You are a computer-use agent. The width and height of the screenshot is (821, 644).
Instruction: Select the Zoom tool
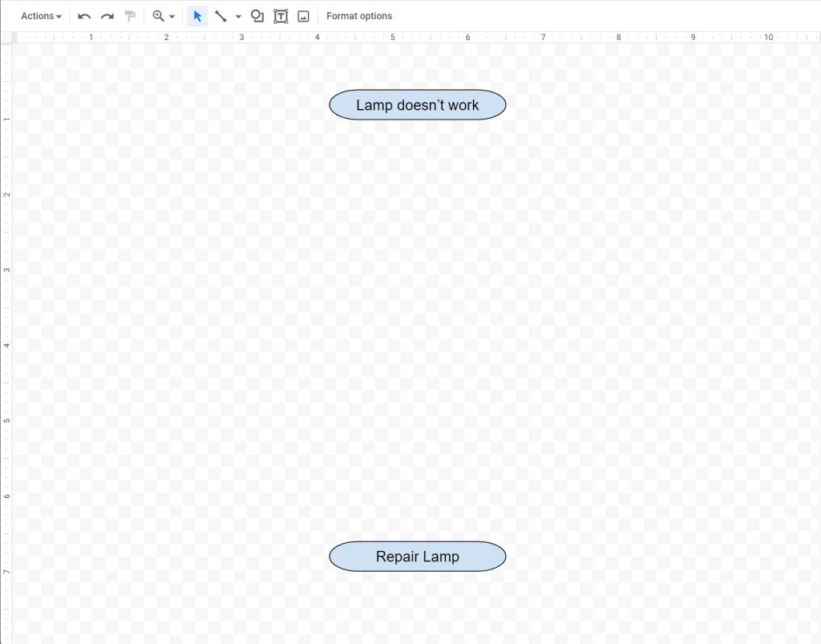click(157, 15)
